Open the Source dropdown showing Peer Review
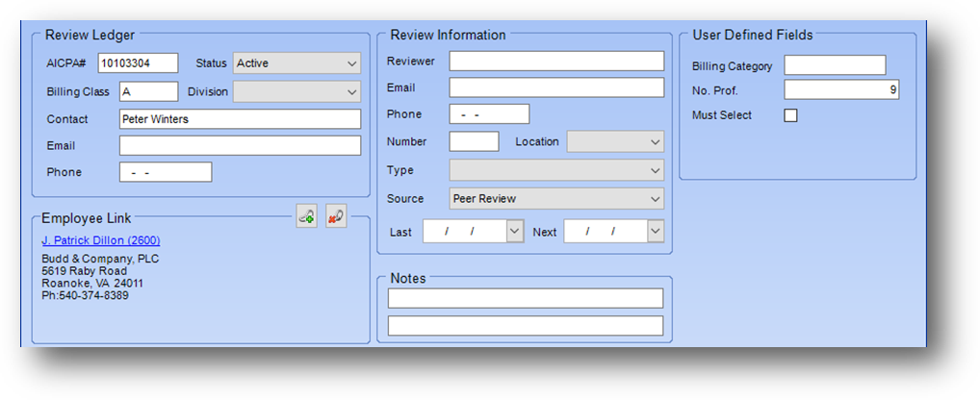The image size is (980, 400). coord(556,199)
